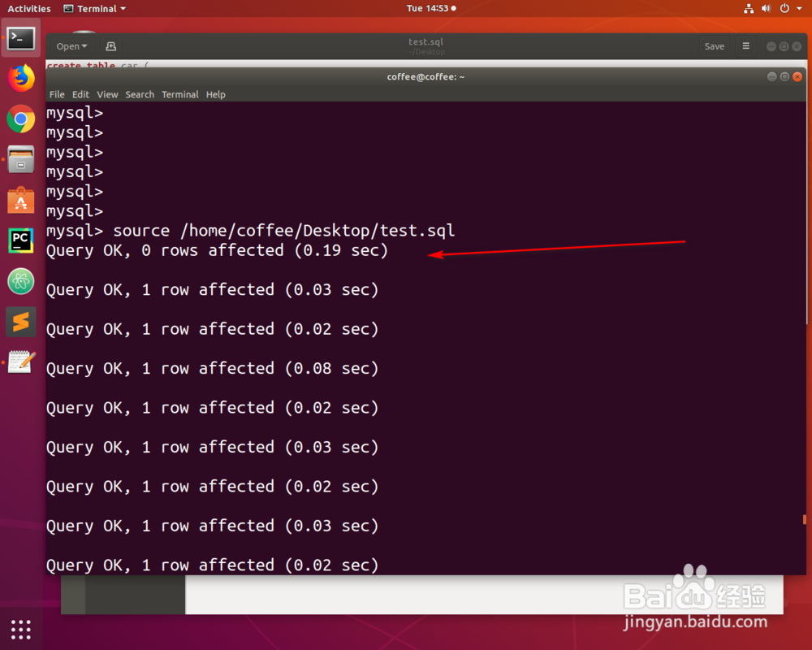Open the Files manager icon in dock
Screen dimensions: 812x650
pyautogui.click(x=21, y=159)
